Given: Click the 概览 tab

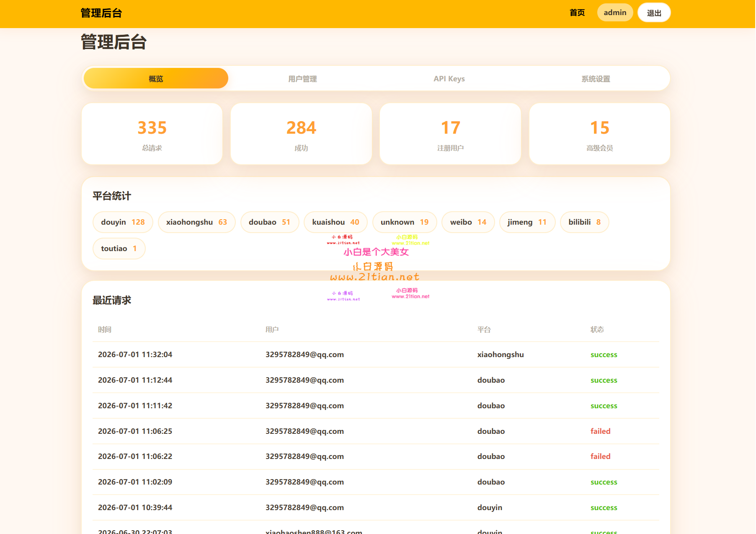Looking at the screenshot, I should coord(156,79).
